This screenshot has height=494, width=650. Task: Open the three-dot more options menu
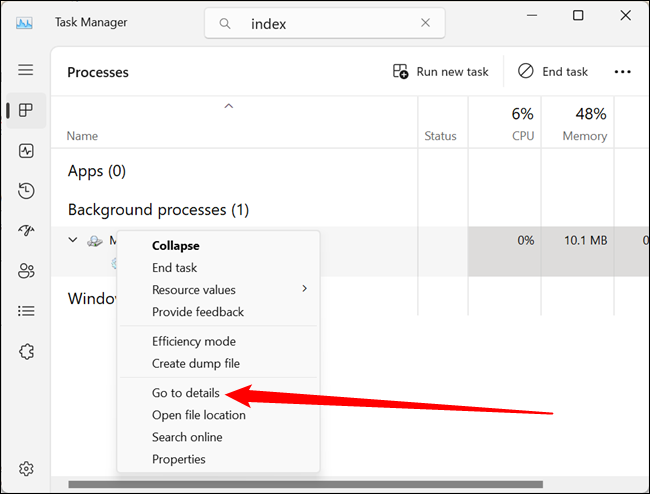pos(623,72)
